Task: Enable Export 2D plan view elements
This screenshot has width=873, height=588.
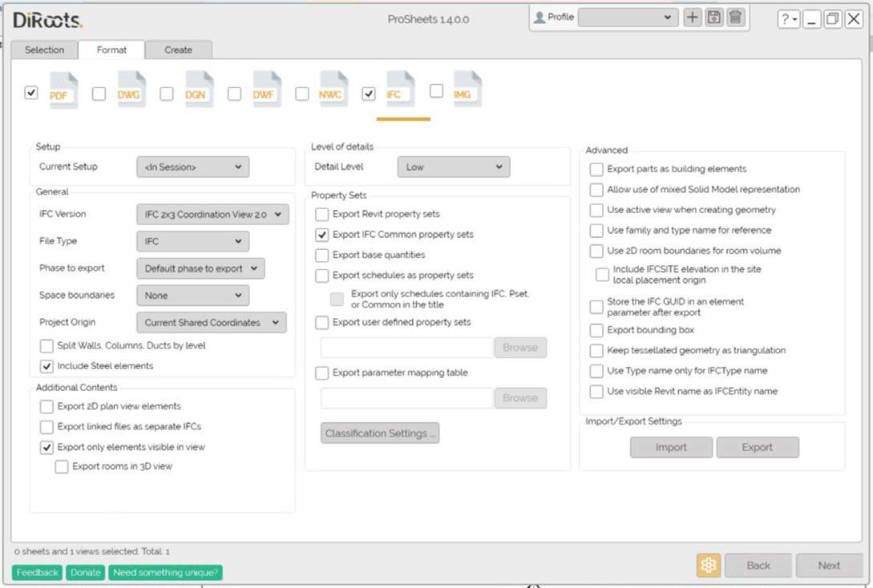Action: (46, 407)
